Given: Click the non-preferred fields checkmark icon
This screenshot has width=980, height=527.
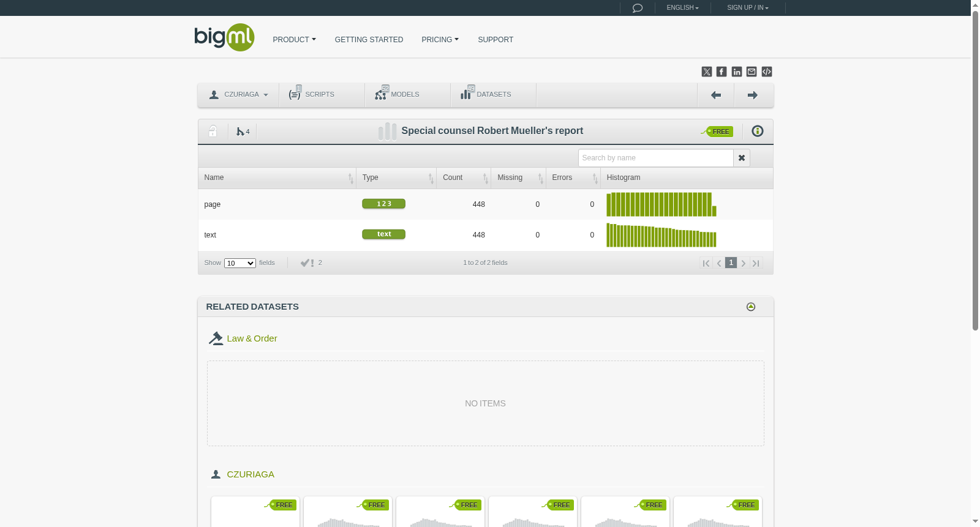Looking at the screenshot, I should click(307, 263).
